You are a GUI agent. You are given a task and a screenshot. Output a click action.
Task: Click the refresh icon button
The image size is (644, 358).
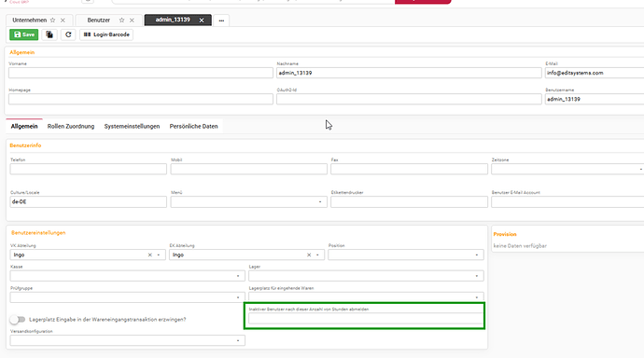click(x=68, y=34)
